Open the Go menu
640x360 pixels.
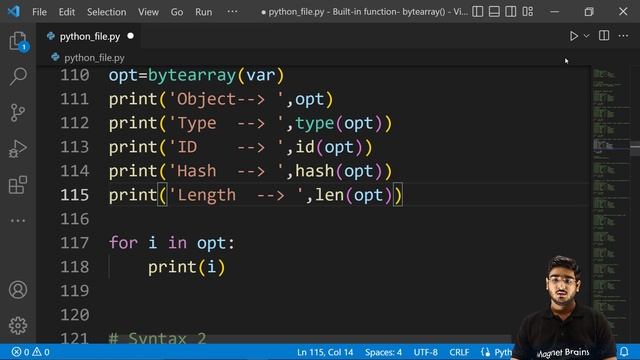click(x=177, y=12)
